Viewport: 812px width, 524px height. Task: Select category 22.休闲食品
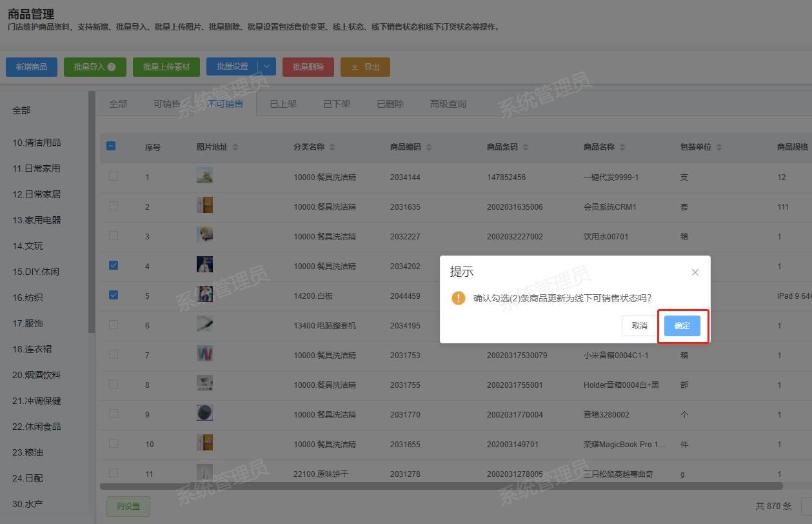pyautogui.click(x=37, y=427)
